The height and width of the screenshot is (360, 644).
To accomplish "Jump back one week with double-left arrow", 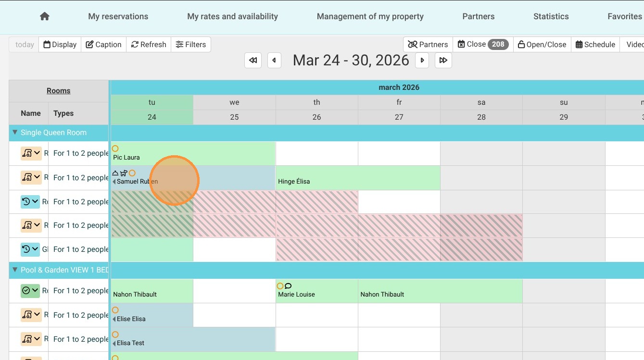I will coord(253,61).
